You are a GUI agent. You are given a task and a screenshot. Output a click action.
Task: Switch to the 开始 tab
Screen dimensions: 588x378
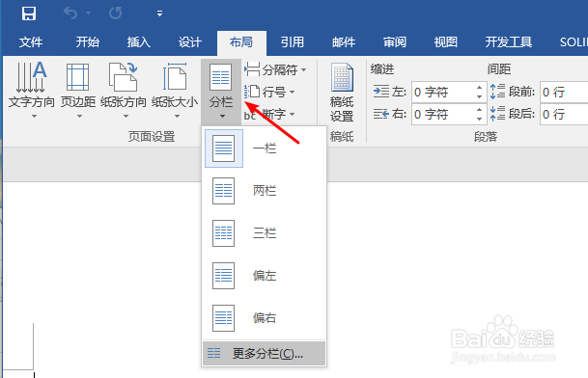click(x=87, y=42)
